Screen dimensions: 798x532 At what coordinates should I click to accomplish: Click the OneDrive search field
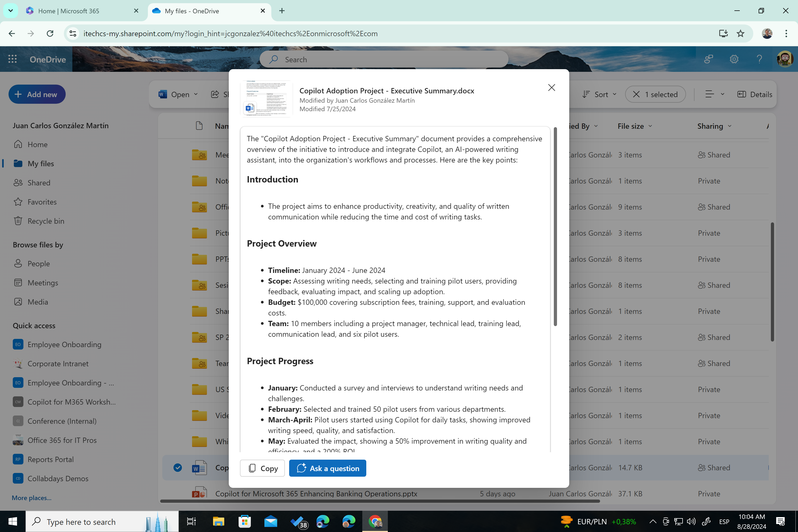tap(383, 59)
